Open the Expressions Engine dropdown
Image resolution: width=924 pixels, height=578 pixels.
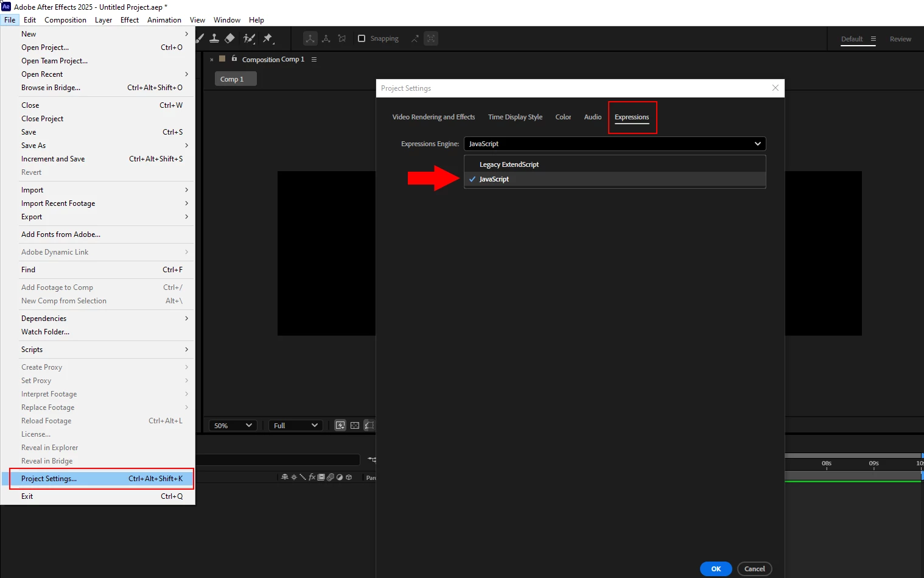(x=615, y=144)
